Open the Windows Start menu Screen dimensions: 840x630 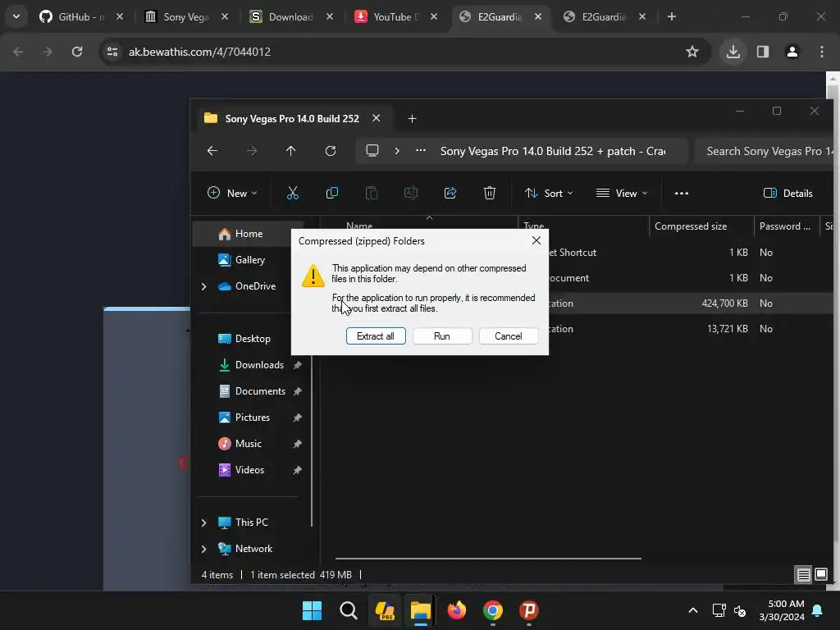[x=312, y=610]
